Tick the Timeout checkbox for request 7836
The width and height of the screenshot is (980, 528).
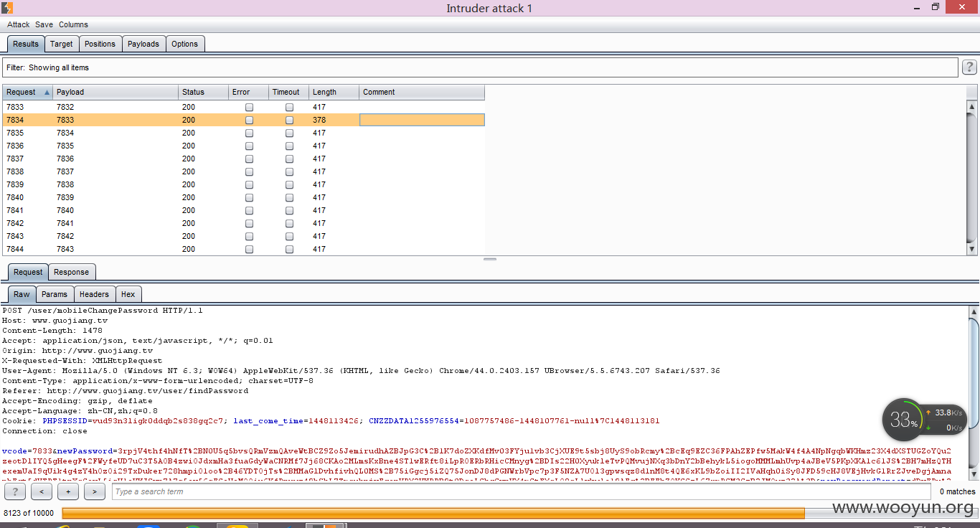(289, 146)
